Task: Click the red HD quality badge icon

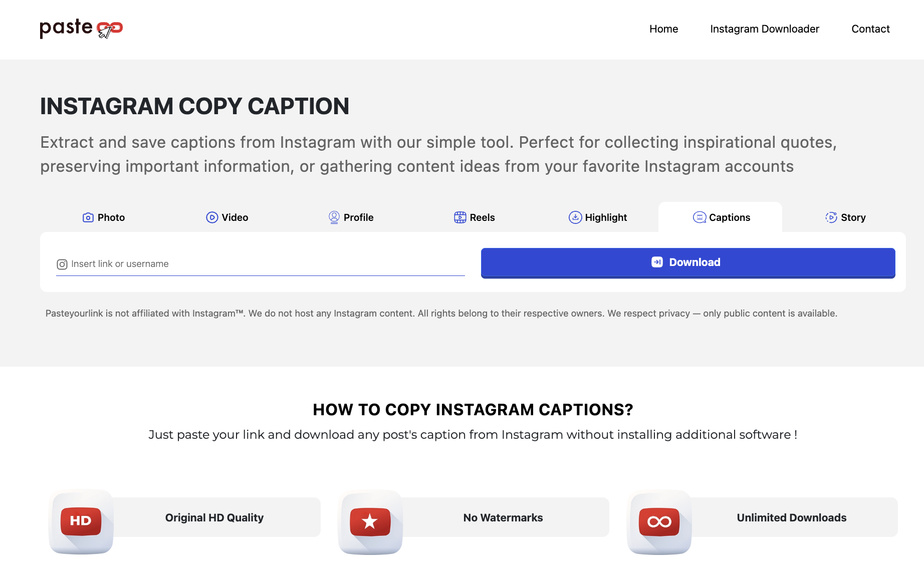Action: tap(81, 521)
